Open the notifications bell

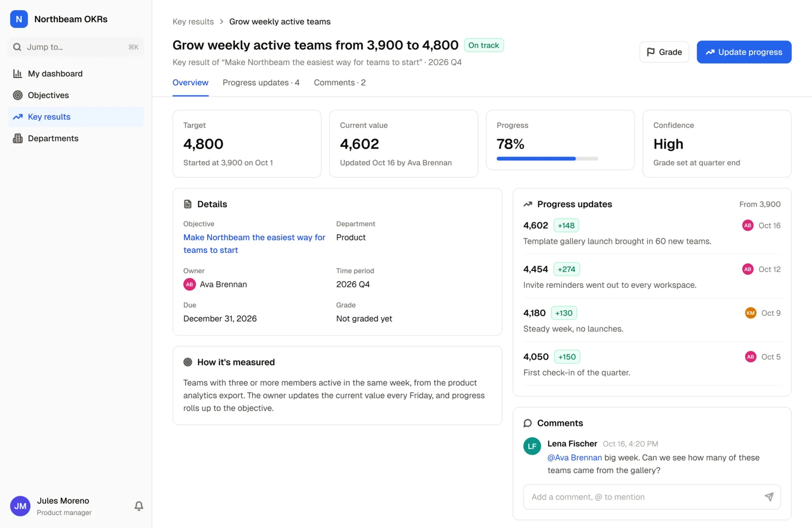pos(139,506)
